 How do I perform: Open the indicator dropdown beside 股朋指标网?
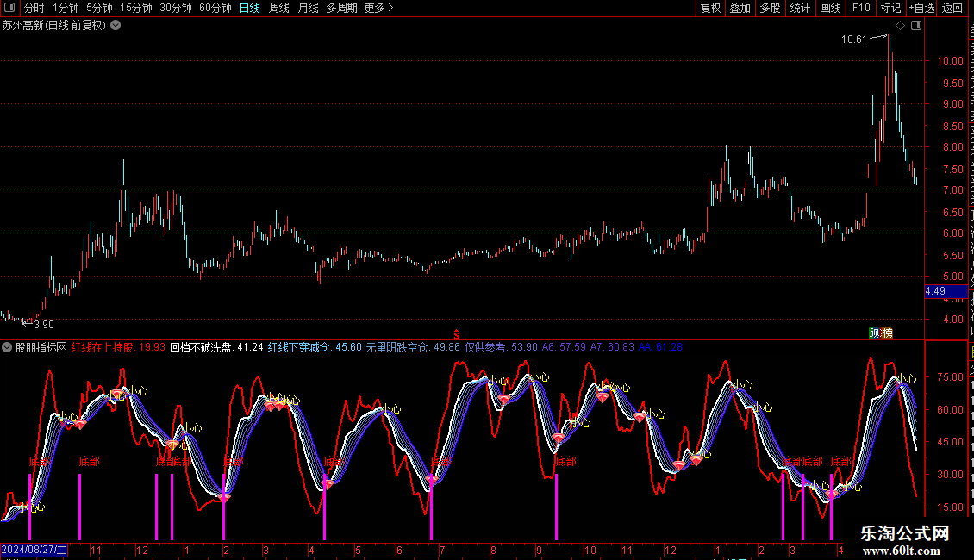[7, 348]
